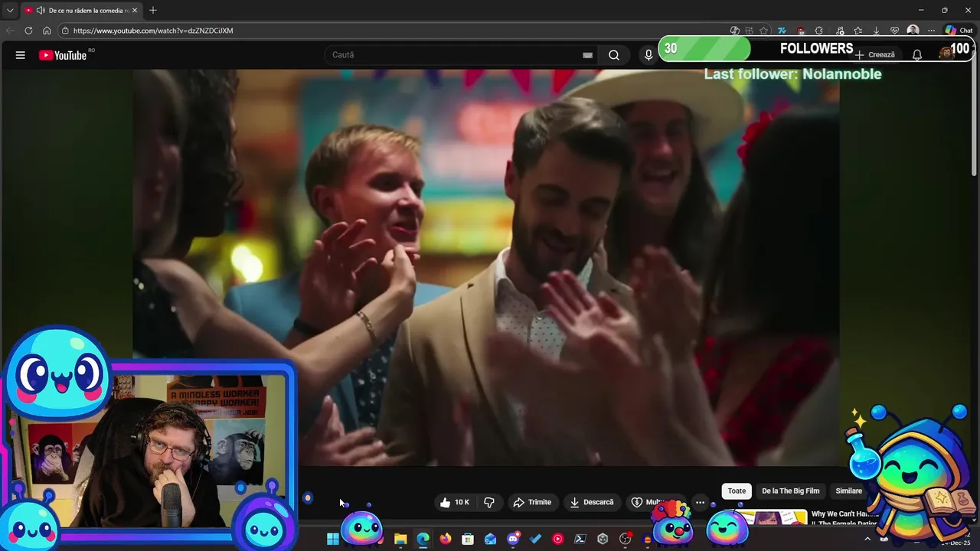
Task: Open the Why We Can't Handle suggested video
Action: point(844,519)
